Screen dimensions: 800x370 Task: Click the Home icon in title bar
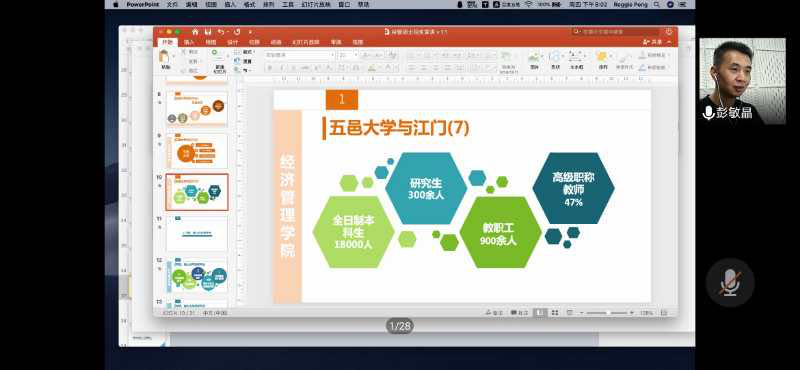tap(195, 32)
